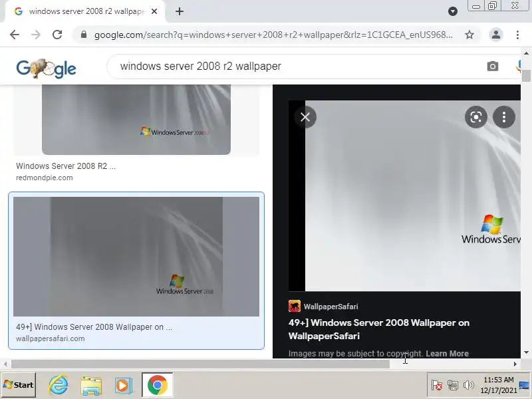The height and width of the screenshot is (399, 532).
Task: Search by image with camera icon
Action: 493,66
